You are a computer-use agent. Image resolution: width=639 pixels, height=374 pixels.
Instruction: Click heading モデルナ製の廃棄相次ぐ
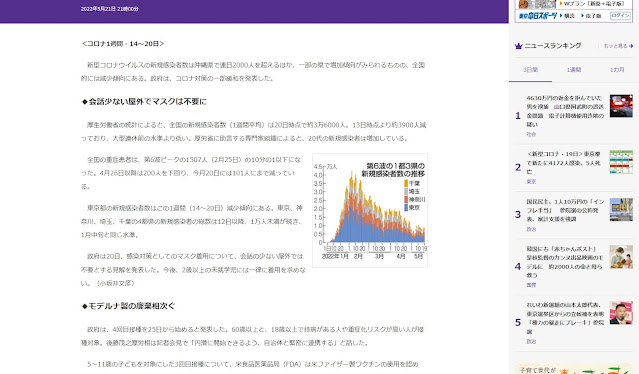[128, 306]
